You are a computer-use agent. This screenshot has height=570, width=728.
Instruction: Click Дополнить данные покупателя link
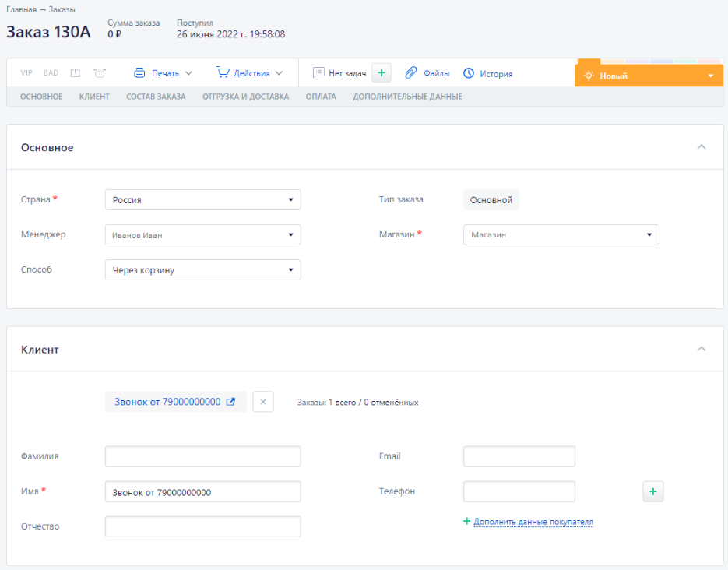pyautogui.click(x=533, y=521)
